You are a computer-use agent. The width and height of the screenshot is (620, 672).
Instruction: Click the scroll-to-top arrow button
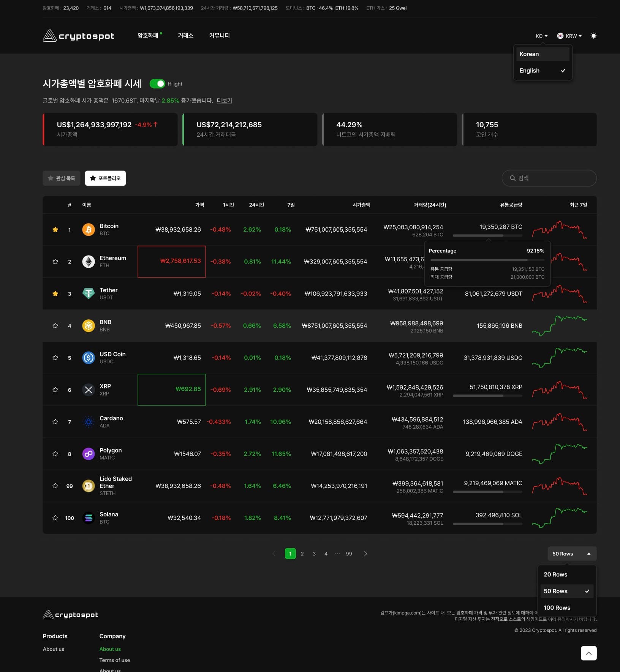(x=588, y=653)
